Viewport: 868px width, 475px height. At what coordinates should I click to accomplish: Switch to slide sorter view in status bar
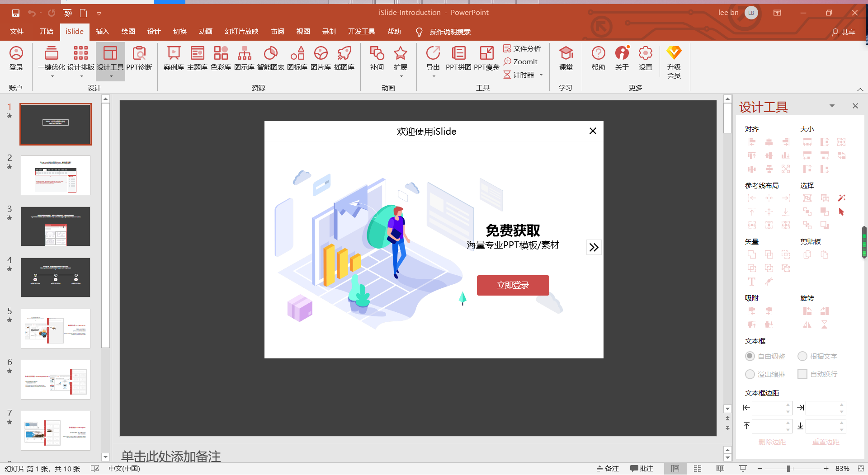click(x=698, y=469)
